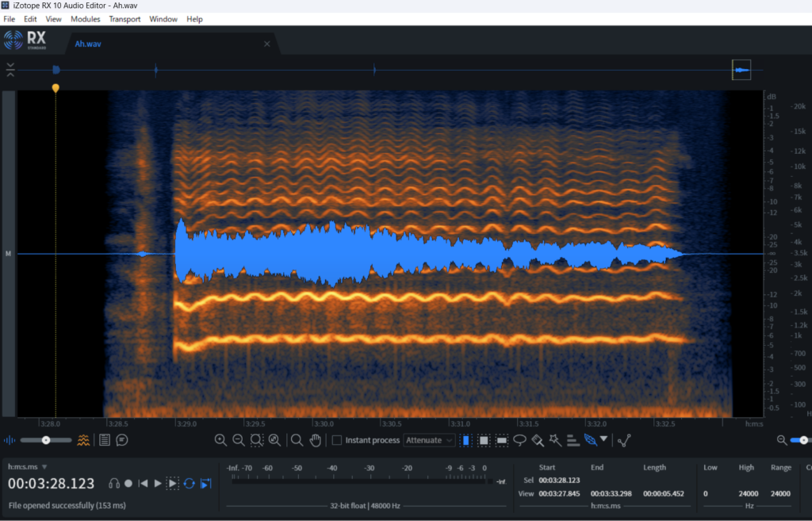The width and height of the screenshot is (812, 521).
Task: Select the Lasso selection tool
Action: coord(520,440)
